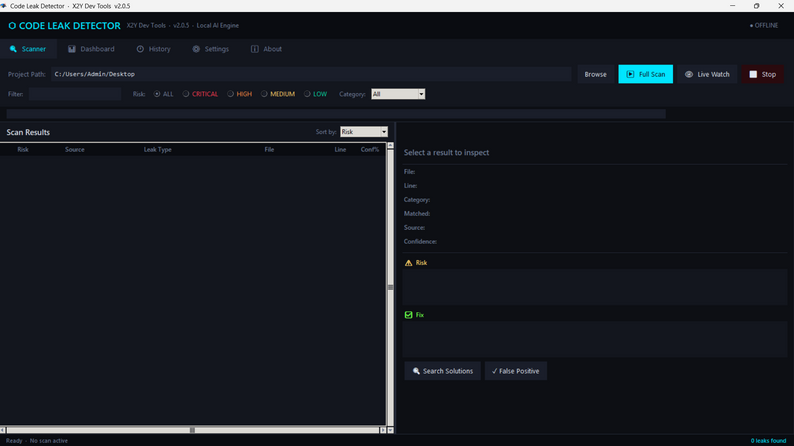Image resolution: width=794 pixels, height=446 pixels.
Task: Click the horizontal scrollbar thumb of results
Action: pyautogui.click(x=192, y=430)
